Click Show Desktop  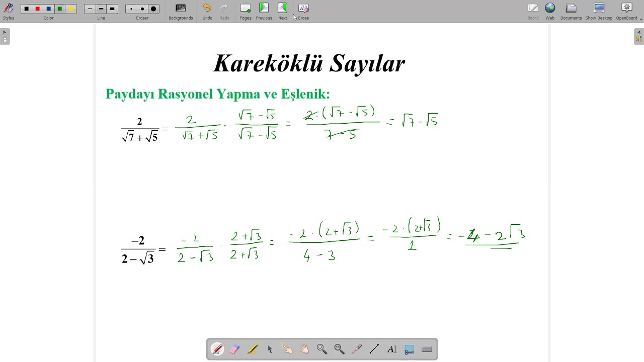pos(599,11)
